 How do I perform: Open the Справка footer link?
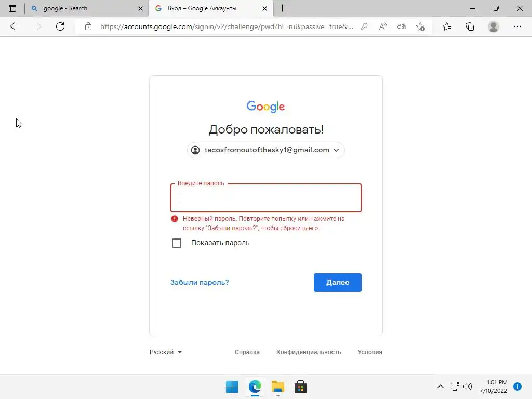pyautogui.click(x=247, y=352)
